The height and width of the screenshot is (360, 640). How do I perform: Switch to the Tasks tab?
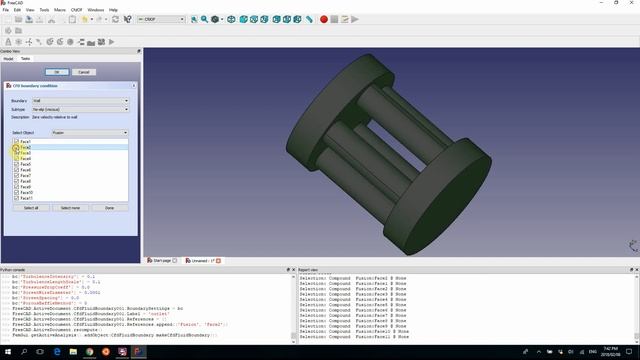tap(25, 59)
